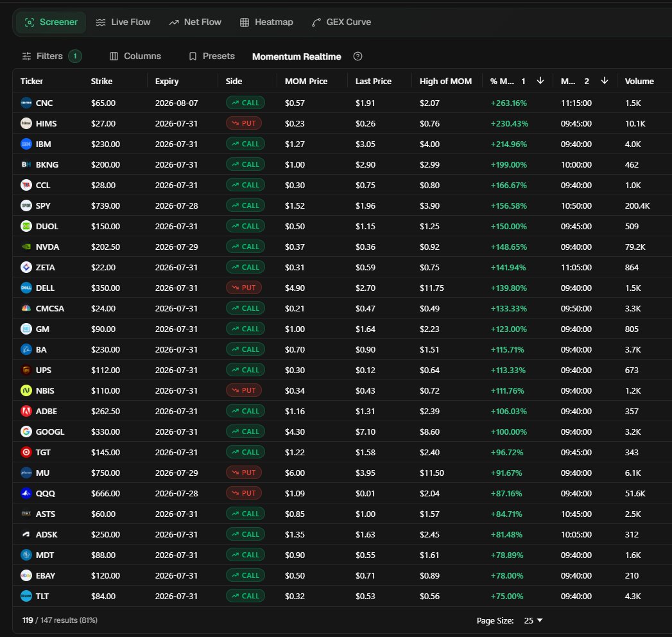
Task: Click the CNC ticker logo
Action: pos(26,103)
